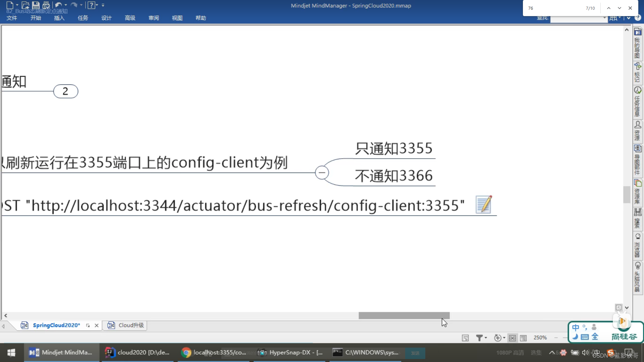Customize the quick access toolbar

pyautogui.click(x=103, y=5)
